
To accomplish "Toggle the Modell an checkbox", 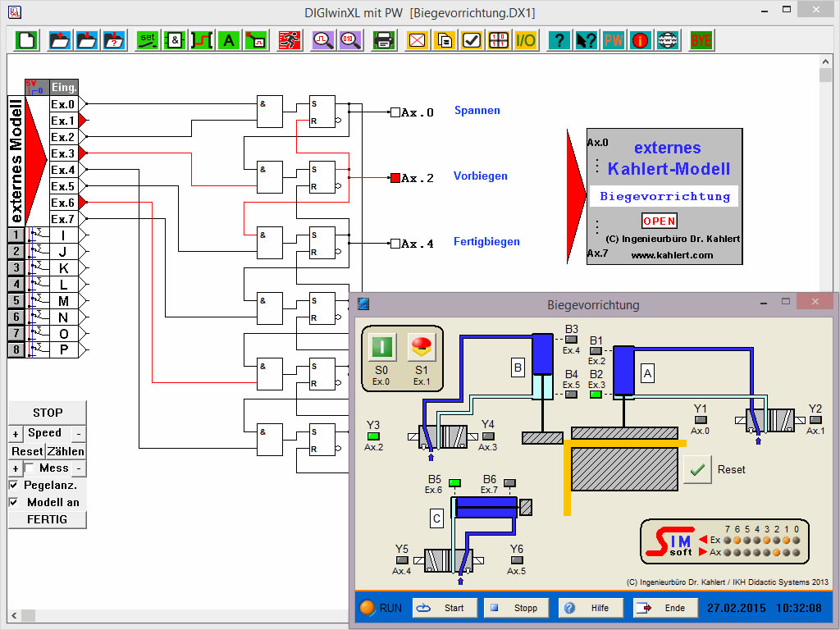I will (14, 502).
